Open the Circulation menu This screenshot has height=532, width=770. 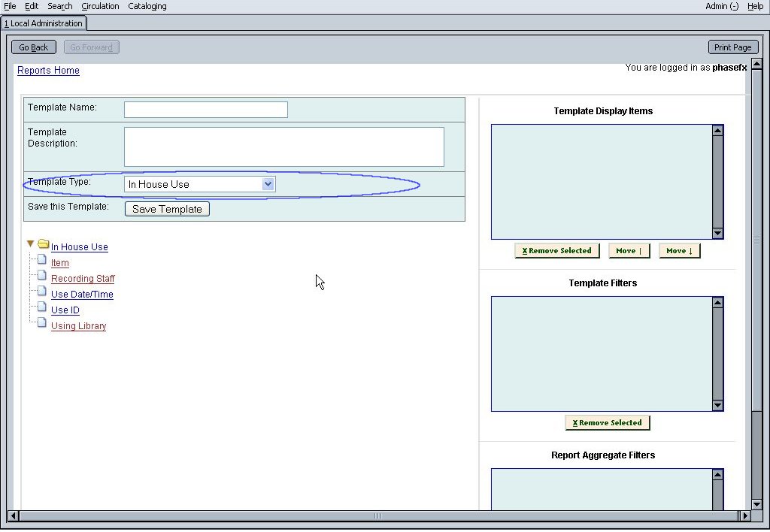tap(100, 6)
